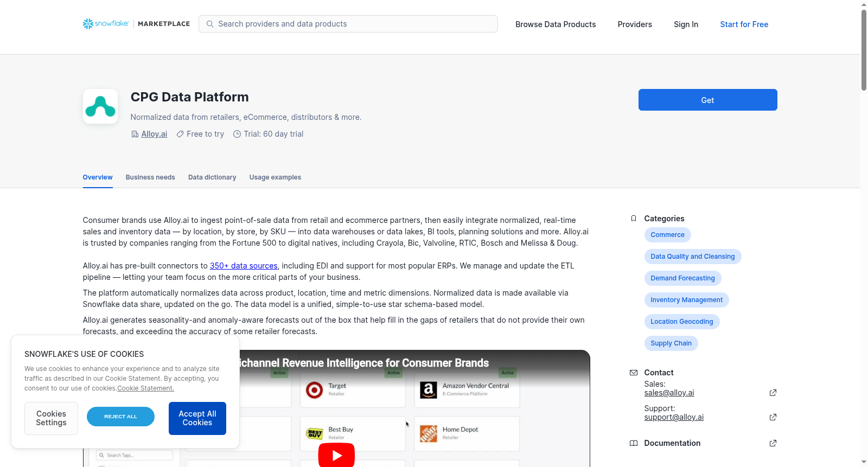Click the Best Buy logo in video
The width and height of the screenshot is (868, 467).
315,433
